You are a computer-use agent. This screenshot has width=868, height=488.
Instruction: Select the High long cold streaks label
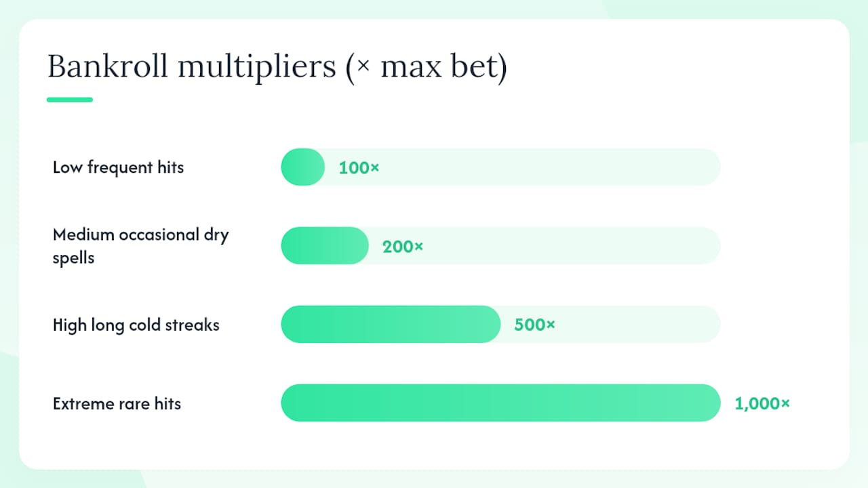click(136, 325)
